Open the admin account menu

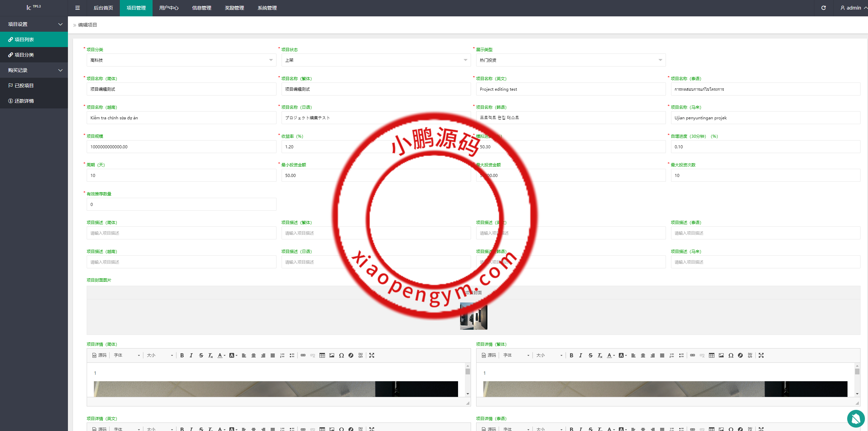tap(852, 8)
